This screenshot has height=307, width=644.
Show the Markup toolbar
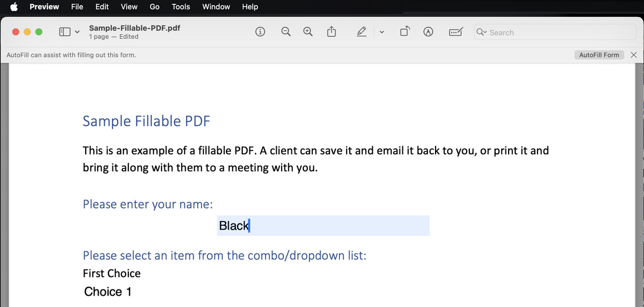coord(428,32)
